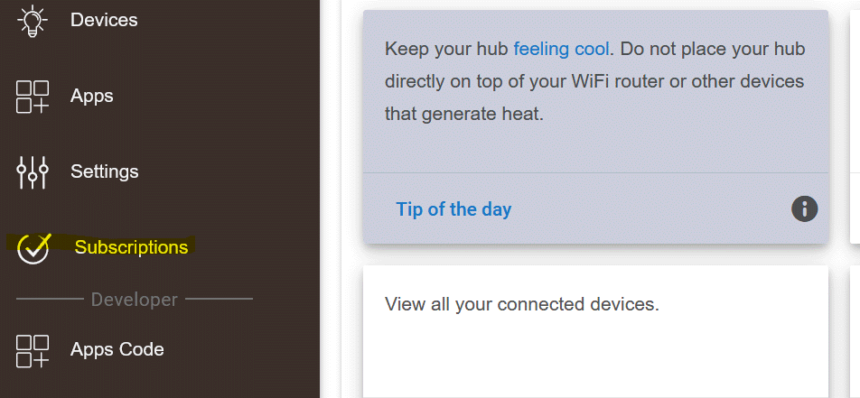The height and width of the screenshot is (398, 860).
Task: Open the Devices menu item
Action: [x=104, y=20]
